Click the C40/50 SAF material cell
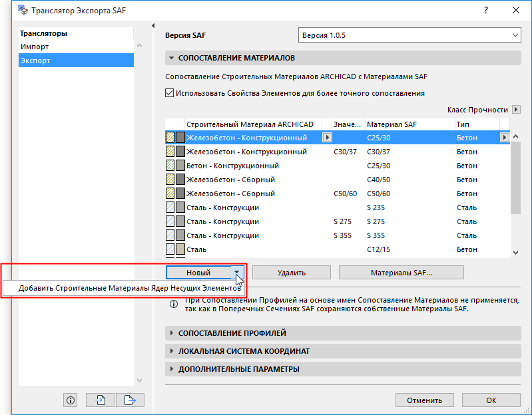The image size is (532, 415). [379, 180]
